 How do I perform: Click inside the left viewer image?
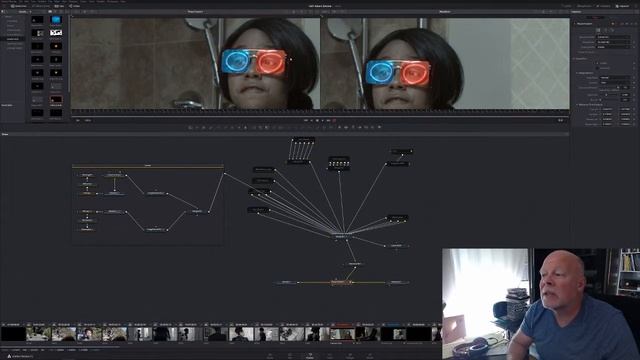click(x=195, y=63)
